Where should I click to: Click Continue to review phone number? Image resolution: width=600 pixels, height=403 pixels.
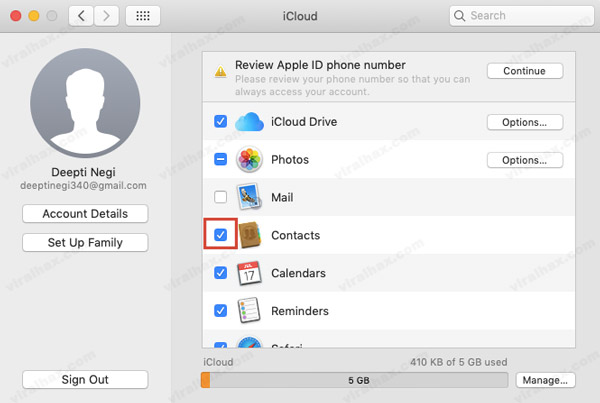click(x=525, y=71)
